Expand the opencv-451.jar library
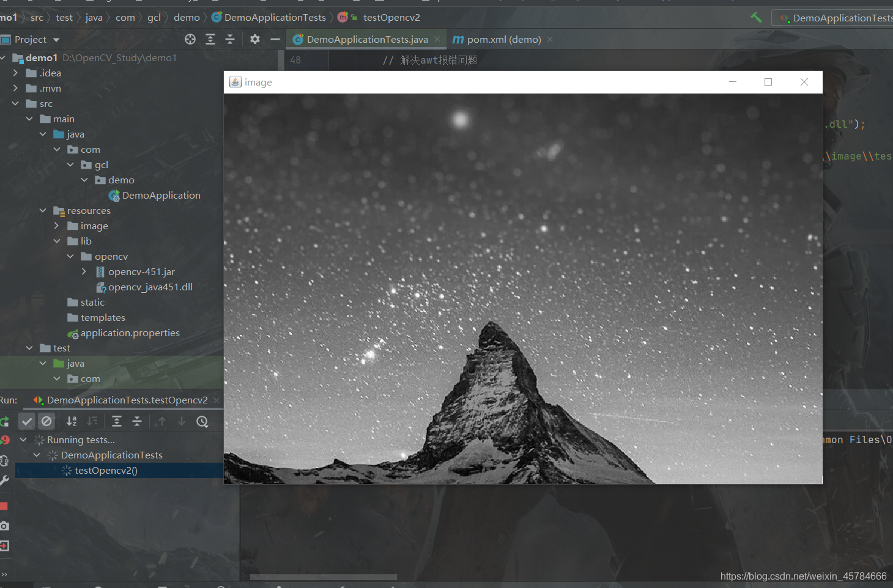Viewport: 893px width, 588px height. (x=84, y=271)
